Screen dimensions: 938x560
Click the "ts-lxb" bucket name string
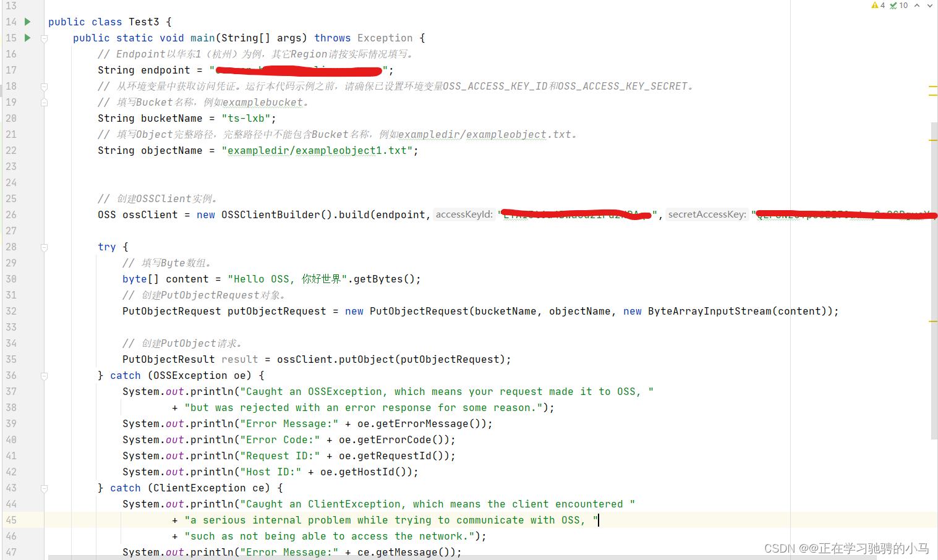[249, 118]
